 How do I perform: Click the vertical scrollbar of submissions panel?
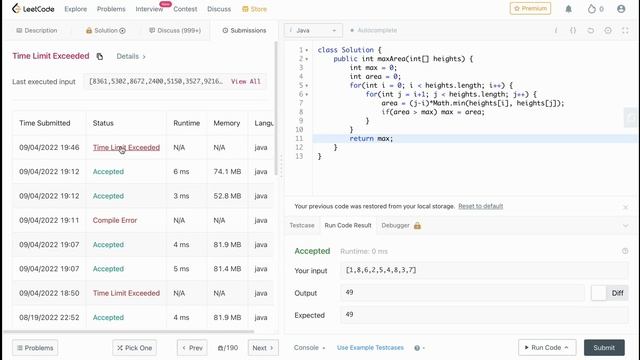(276, 109)
